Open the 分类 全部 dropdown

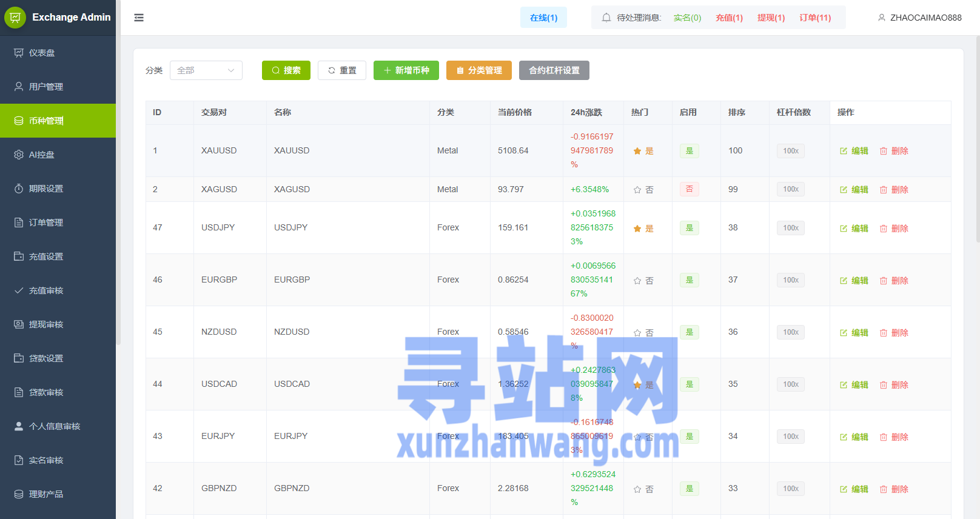[x=206, y=70]
